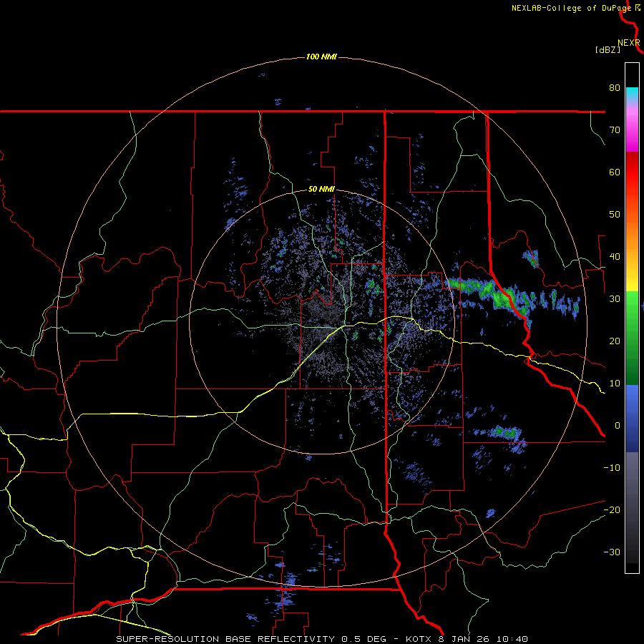Click the 20 value on the dBZ scale
This screenshot has width=644, height=644.
(x=615, y=341)
